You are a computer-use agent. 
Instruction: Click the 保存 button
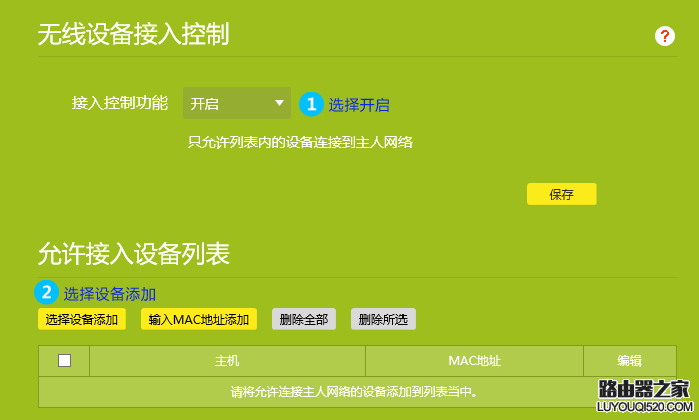pyautogui.click(x=561, y=194)
